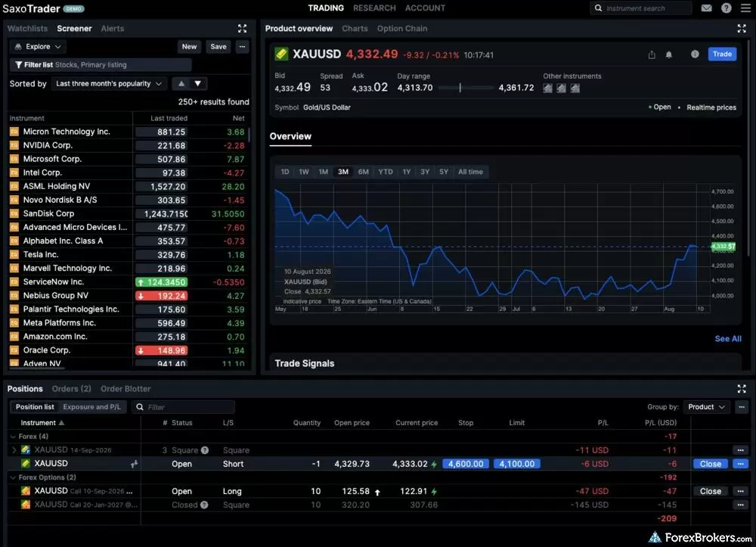756x547 pixels.
Task: Click the Day range indicator bar
Action: pos(466,88)
